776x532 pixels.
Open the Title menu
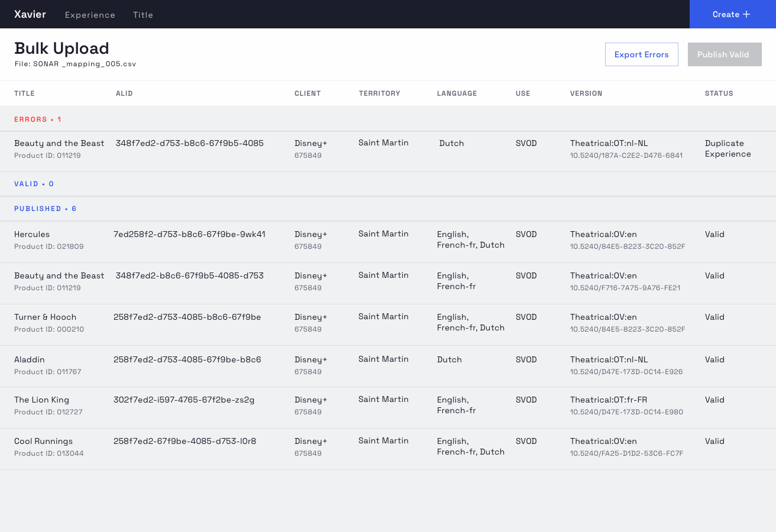[143, 15]
